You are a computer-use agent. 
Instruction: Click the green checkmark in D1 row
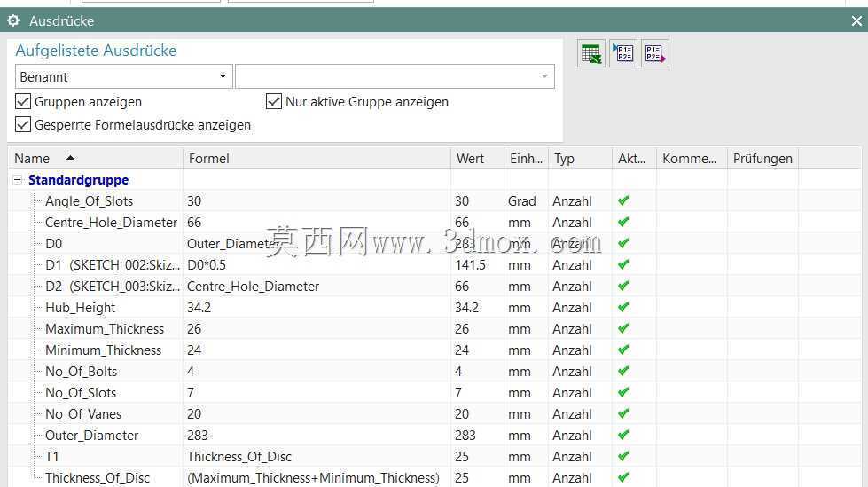[623, 265]
